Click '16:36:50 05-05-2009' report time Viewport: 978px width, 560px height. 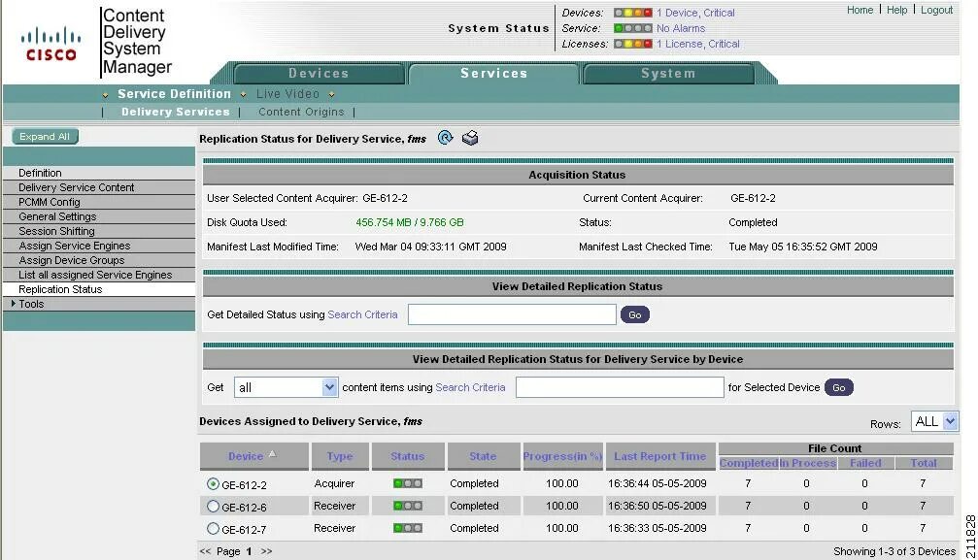[658, 506]
